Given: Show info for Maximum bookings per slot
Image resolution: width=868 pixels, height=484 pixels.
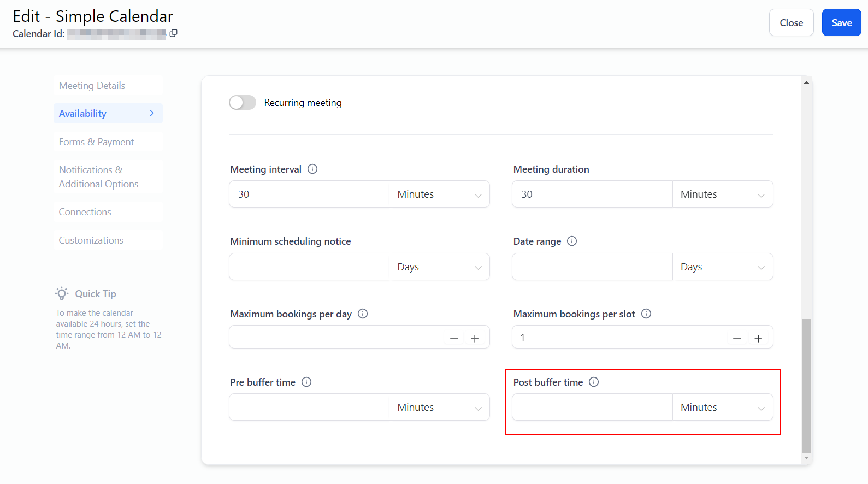Looking at the screenshot, I should point(646,314).
